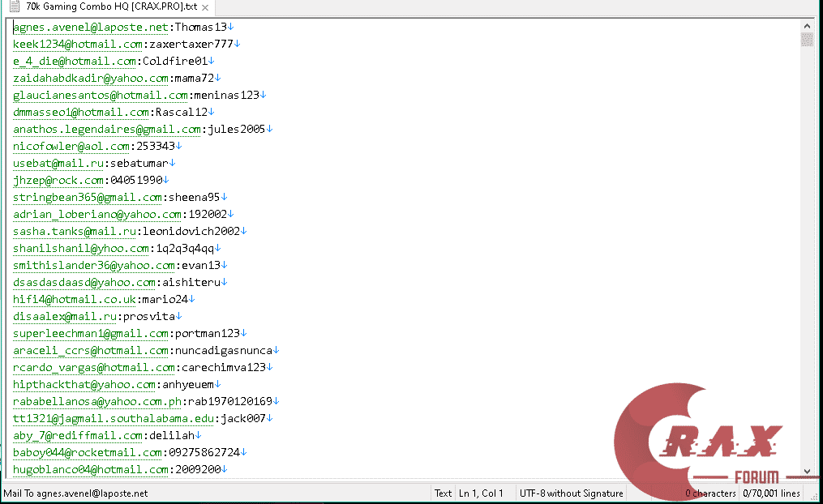This screenshot has width=823, height=504.
Task: Click the 0 characters count in status bar
Action: [x=710, y=493]
